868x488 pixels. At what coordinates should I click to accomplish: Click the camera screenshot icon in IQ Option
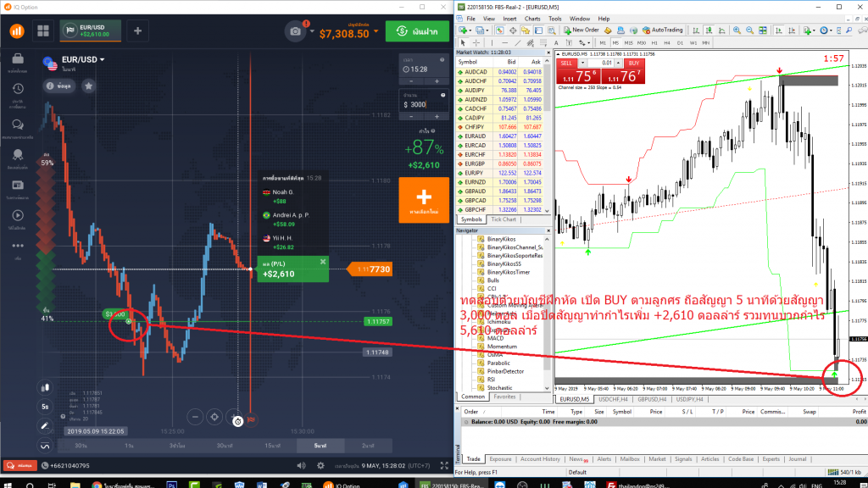click(x=296, y=31)
